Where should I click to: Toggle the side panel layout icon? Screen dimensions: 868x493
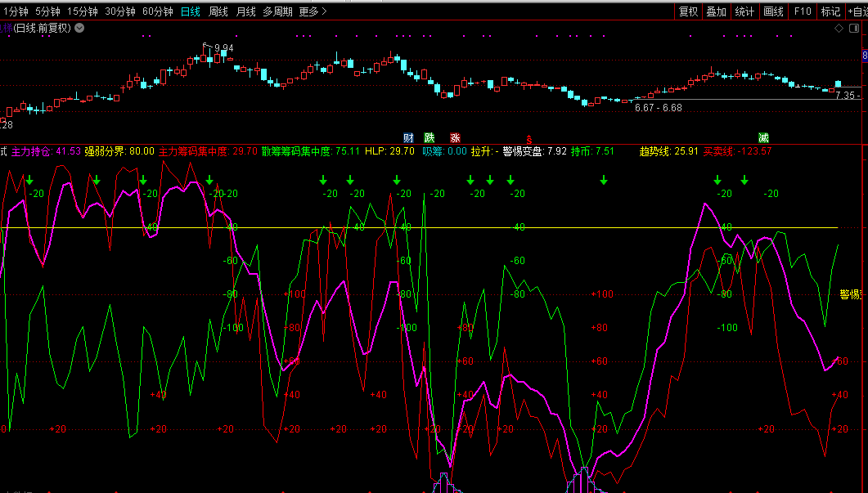point(852,28)
